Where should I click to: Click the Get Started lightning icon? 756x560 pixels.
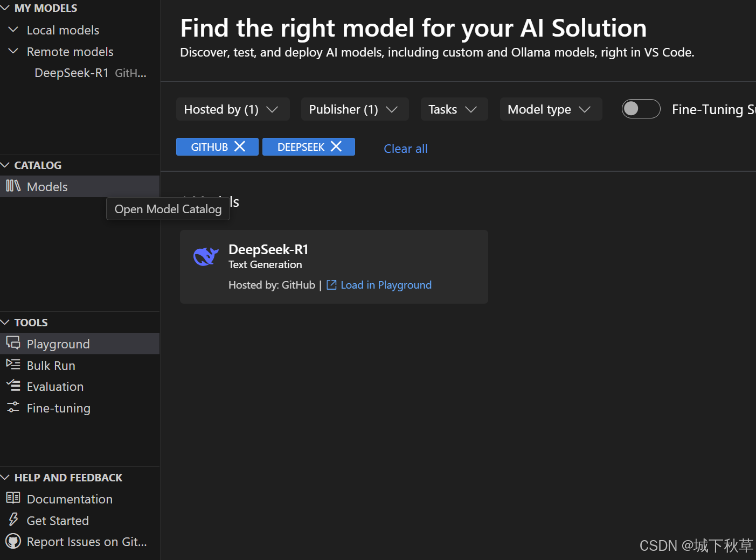(13, 520)
